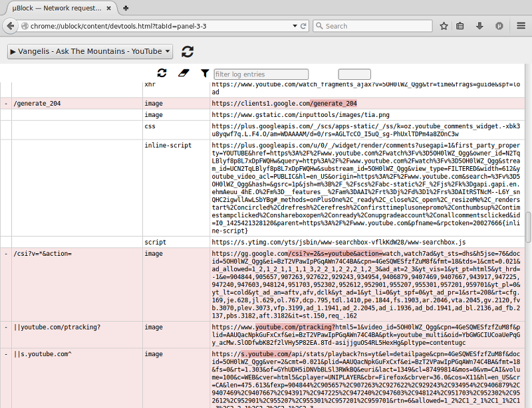
Task: Open a new tab with plus button
Action: pos(126,8)
